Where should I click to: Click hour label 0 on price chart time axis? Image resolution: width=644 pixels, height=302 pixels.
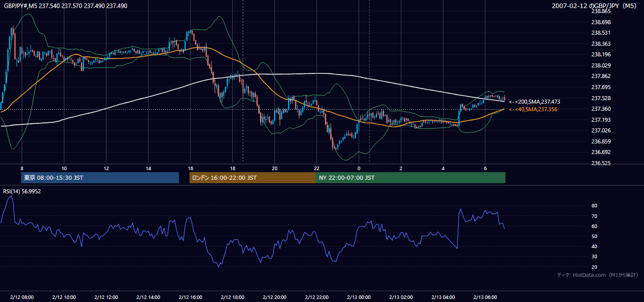click(x=359, y=168)
